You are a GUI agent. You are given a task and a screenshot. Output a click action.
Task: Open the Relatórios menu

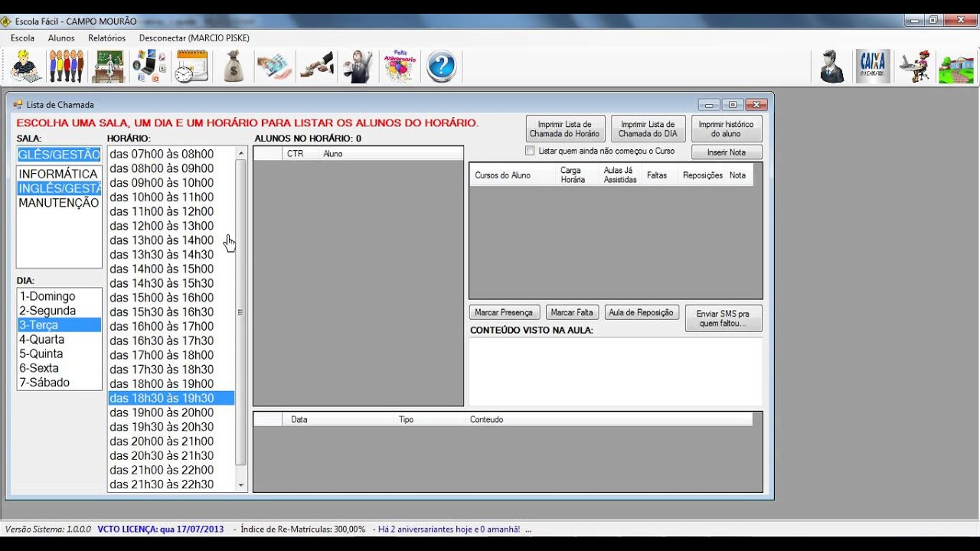(x=106, y=37)
